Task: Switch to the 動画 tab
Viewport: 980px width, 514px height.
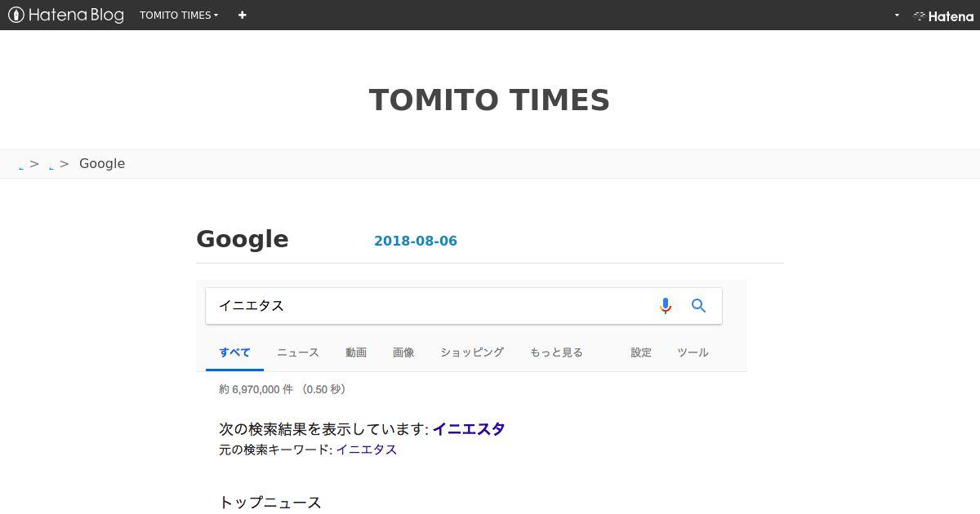Action: coord(356,352)
